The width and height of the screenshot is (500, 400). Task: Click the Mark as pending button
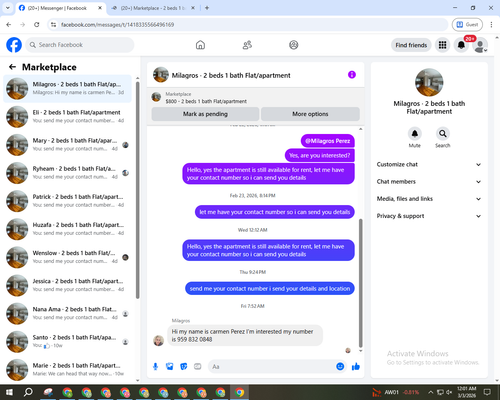point(205,114)
